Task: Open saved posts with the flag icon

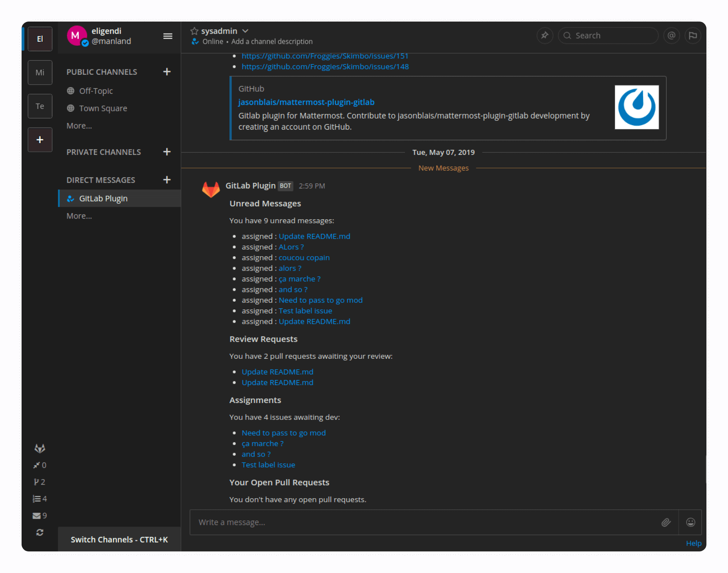Action: coord(693,35)
